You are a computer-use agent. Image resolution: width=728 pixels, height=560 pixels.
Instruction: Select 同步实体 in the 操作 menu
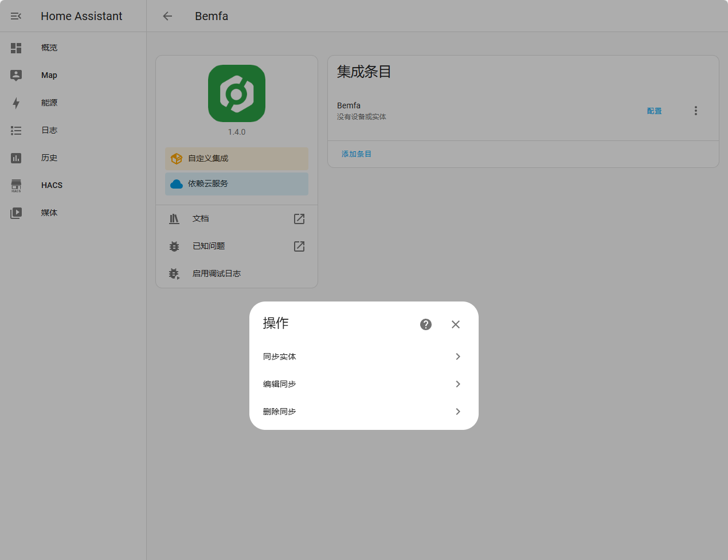(364, 357)
